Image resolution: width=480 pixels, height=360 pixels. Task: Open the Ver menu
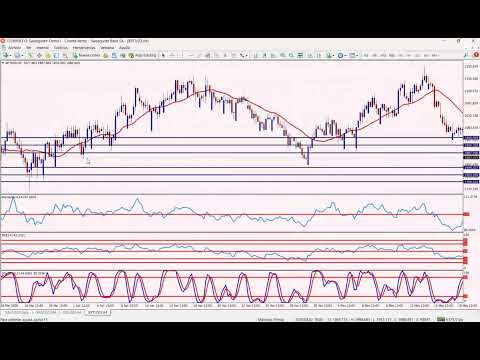(29, 48)
